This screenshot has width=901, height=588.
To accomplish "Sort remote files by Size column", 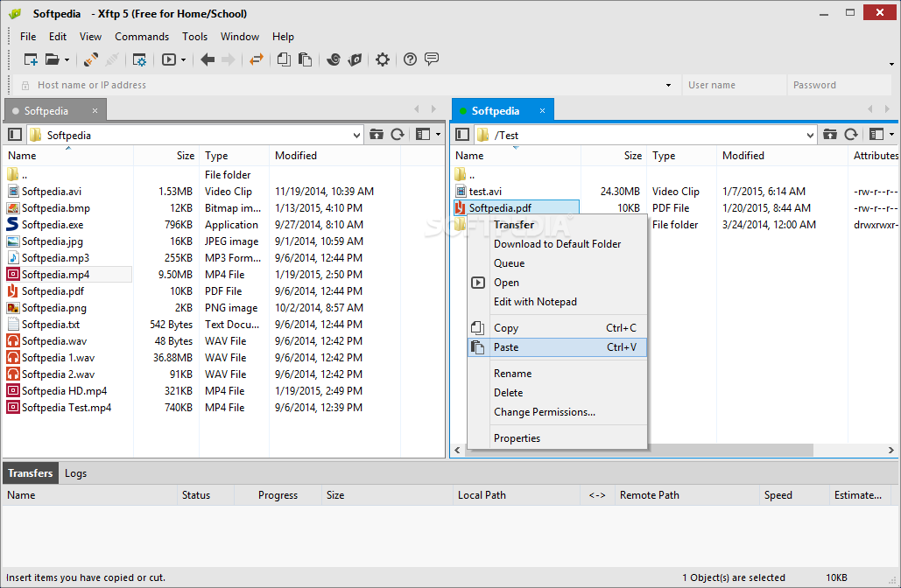I will [x=614, y=156].
